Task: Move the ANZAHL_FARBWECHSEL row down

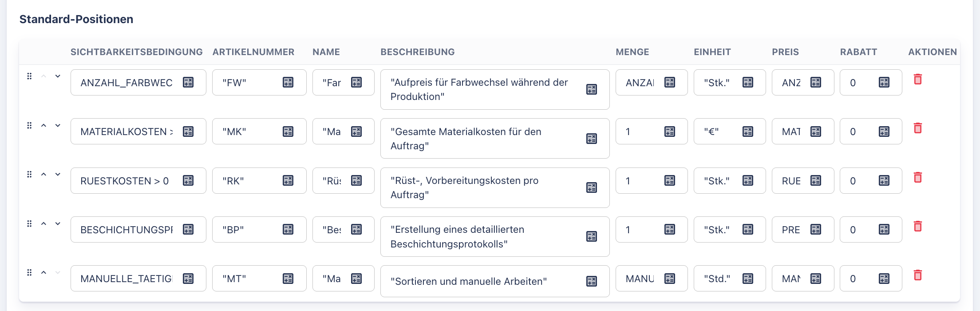Action: (58, 76)
